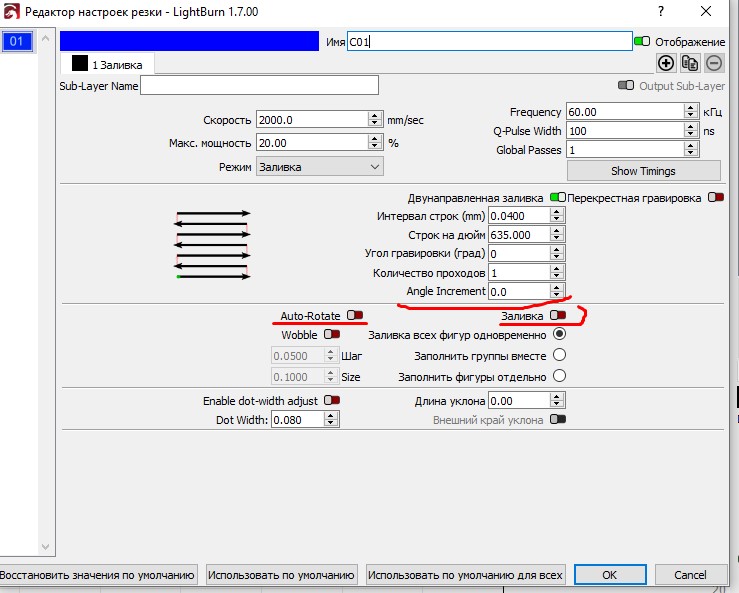Click the remove sub-layer minus icon

[x=714, y=63]
